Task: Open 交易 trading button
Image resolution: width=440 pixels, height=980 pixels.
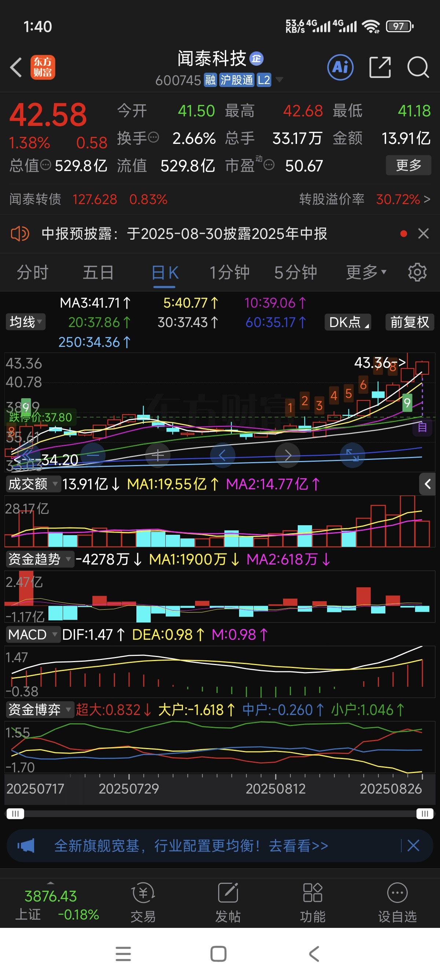Action: tap(143, 903)
